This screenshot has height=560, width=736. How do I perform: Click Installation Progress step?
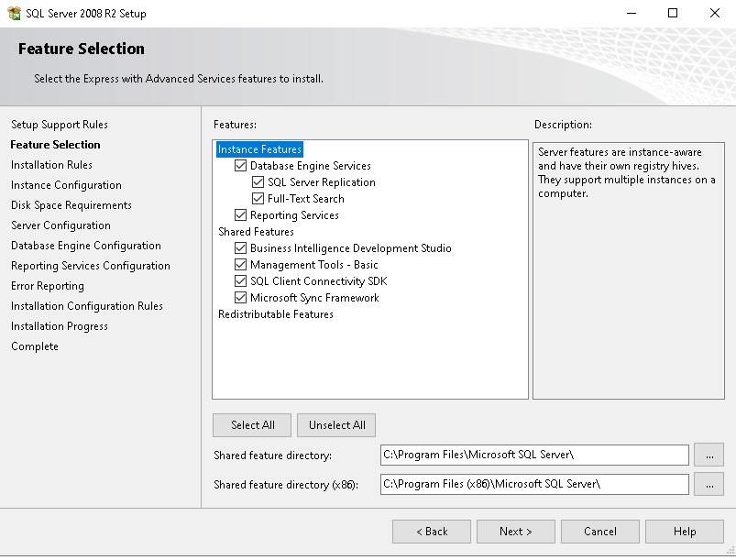pyautogui.click(x=60, y=326)
